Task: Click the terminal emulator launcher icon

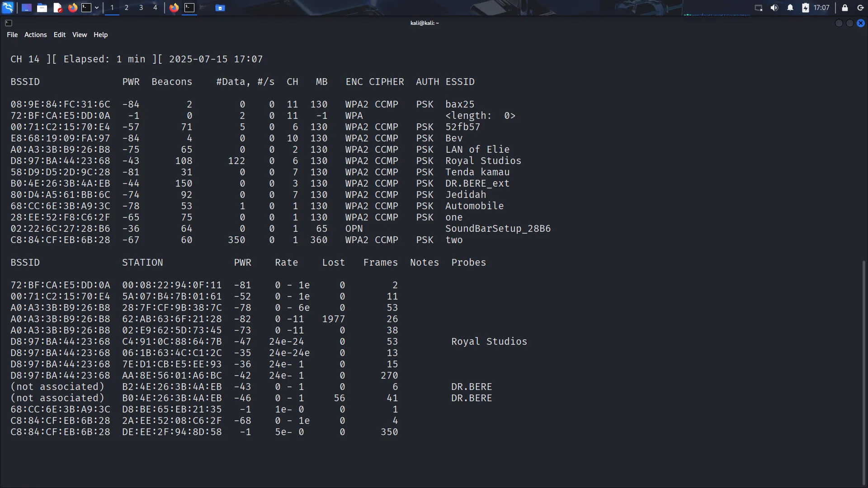Action: (x=86, y=8)
